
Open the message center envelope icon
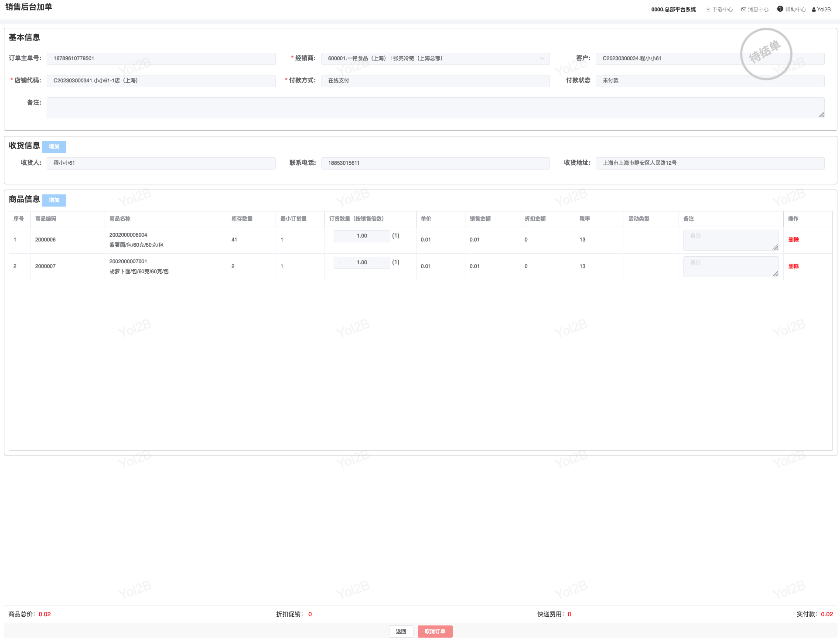pos(744,10)
